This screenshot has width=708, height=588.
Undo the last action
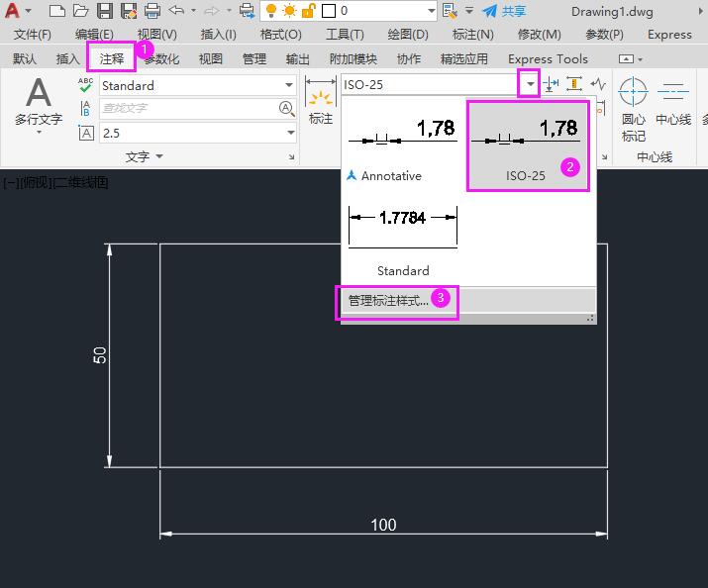tap(176, 10)
